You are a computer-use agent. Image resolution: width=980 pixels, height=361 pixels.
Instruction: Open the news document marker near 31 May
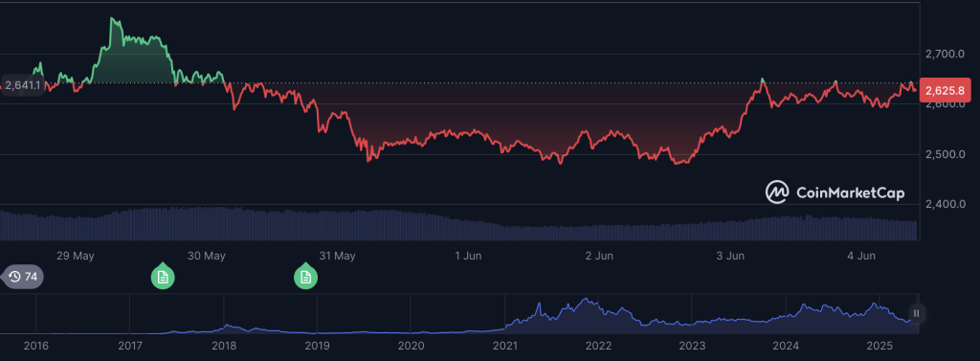(x=305, y=277)
